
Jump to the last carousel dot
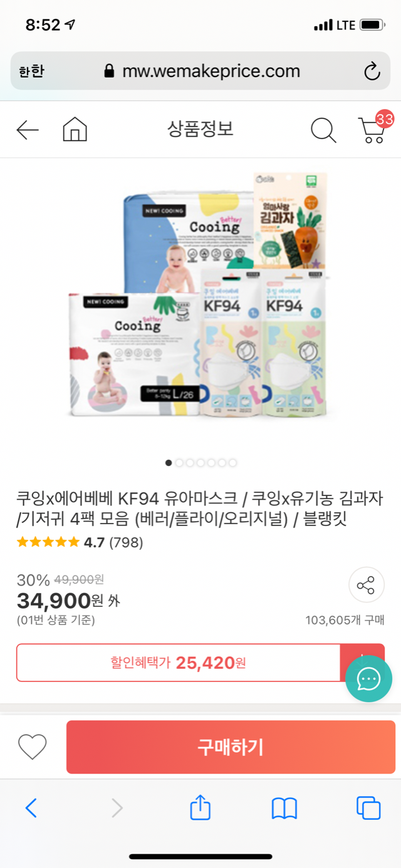(x=232, y=463)
